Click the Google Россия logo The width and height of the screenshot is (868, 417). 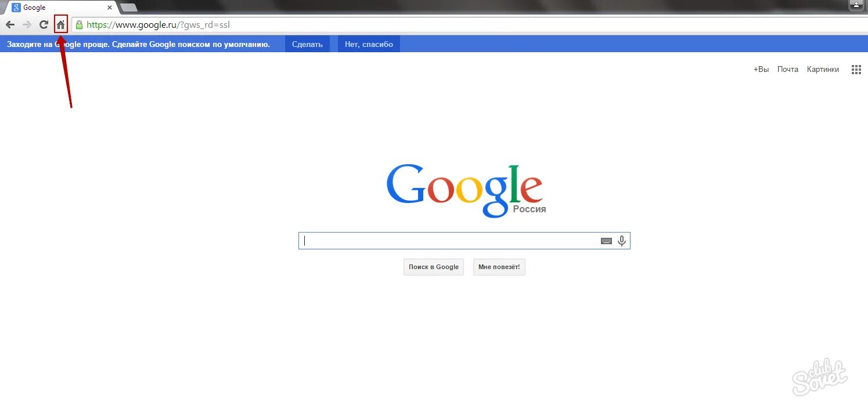coord(465,190)
